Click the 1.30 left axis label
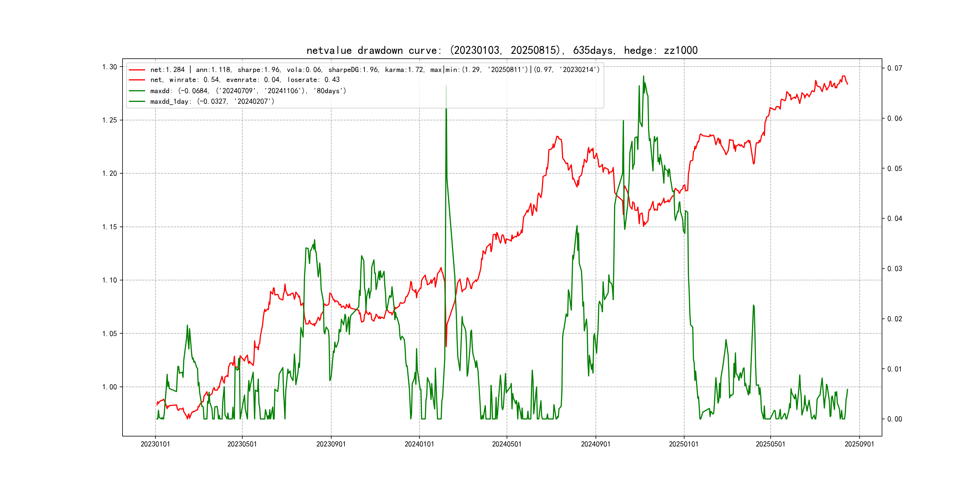Screen dimensions: 980x490 (x=109, y=67)
